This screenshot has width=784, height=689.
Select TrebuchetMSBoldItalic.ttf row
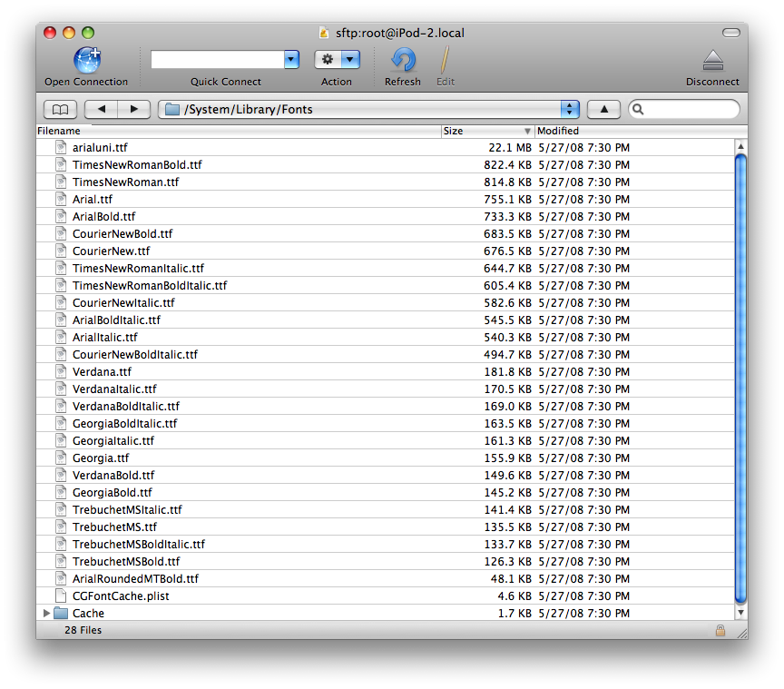(385, 545)
